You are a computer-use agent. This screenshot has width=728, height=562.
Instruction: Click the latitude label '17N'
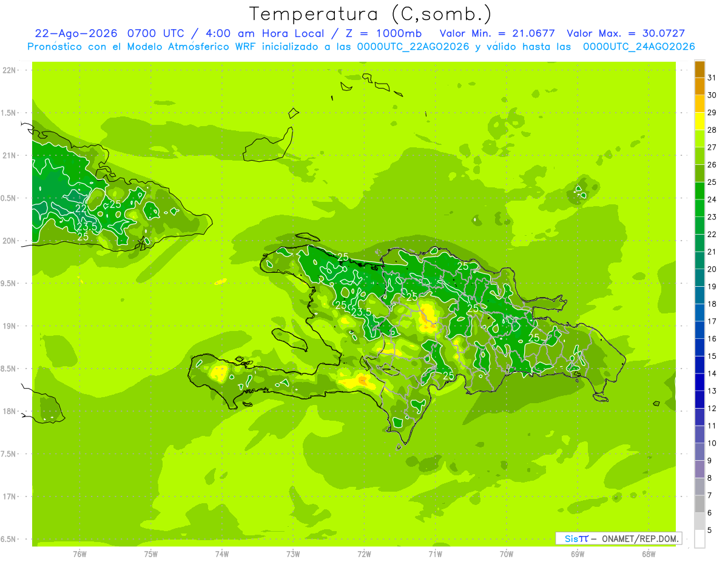(10, 497)
